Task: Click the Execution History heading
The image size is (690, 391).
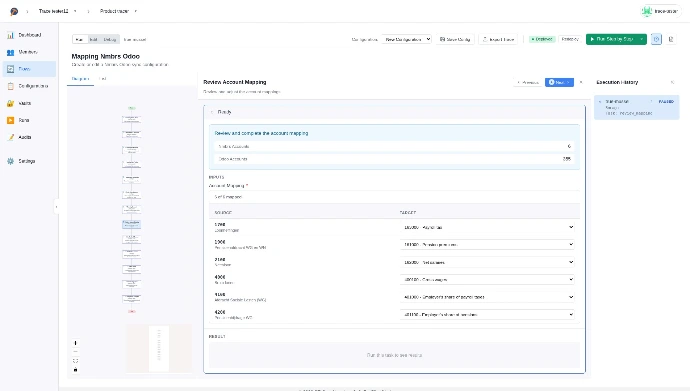Action: pyautogui.click(x=617, y=82)
